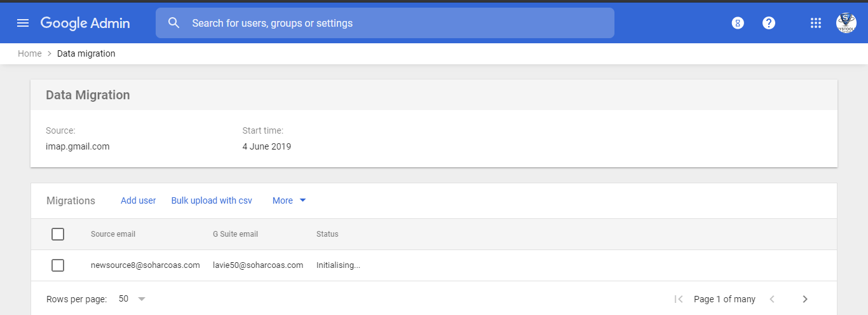Click newsource8@soharcoas.com source email cell
868x315 pixels.
(x=146, y=265)
